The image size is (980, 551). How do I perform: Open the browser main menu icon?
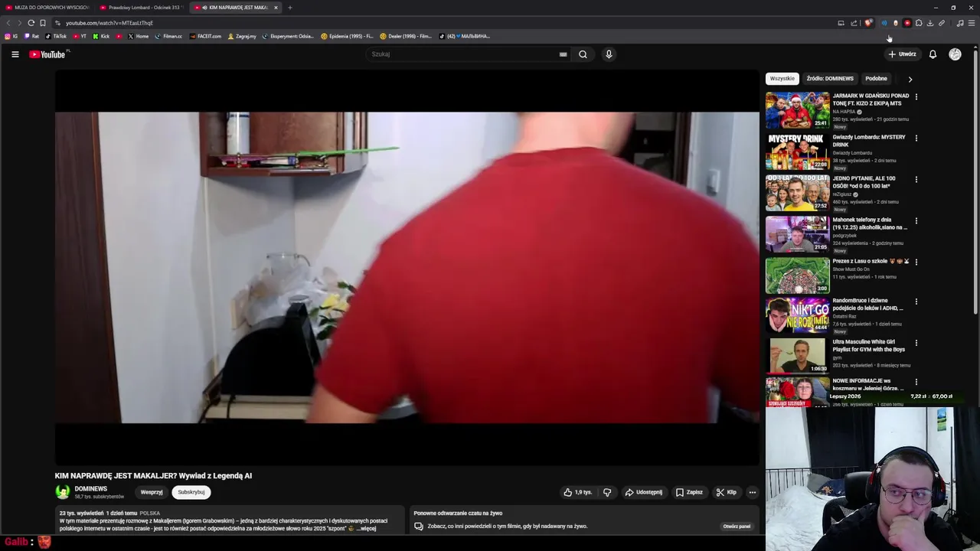(972, 23)
